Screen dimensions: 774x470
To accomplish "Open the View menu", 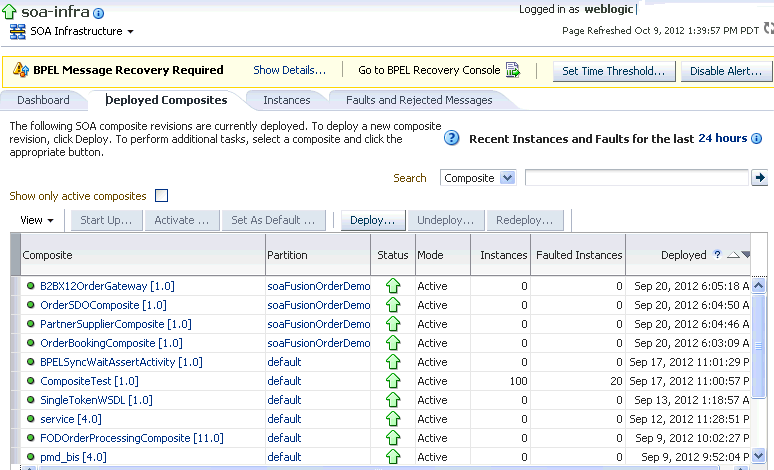I will [37, 220].
